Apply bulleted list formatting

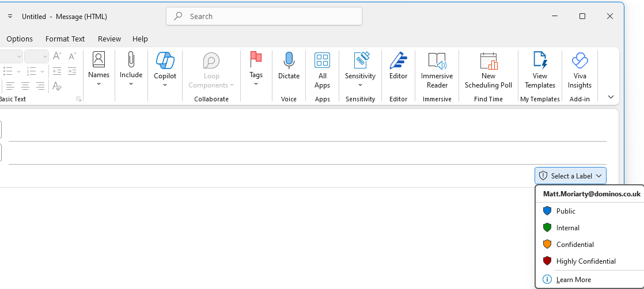coord(7,71)
